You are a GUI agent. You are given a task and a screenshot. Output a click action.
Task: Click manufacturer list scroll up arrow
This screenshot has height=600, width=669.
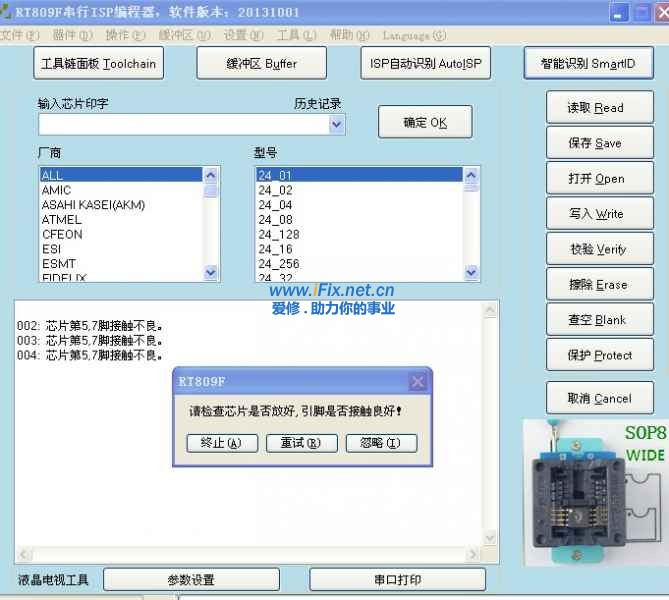pos(211,175)
